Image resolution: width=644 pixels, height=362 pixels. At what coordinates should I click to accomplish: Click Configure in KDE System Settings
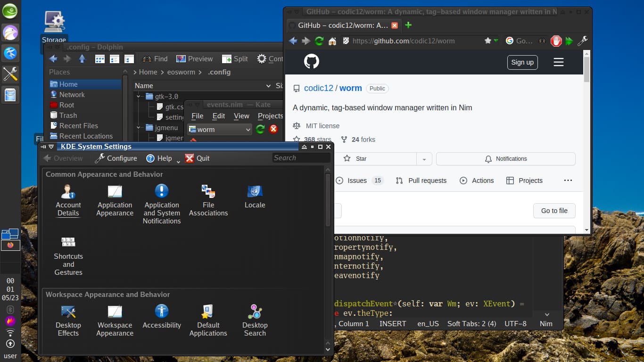[x=116, y=158]
